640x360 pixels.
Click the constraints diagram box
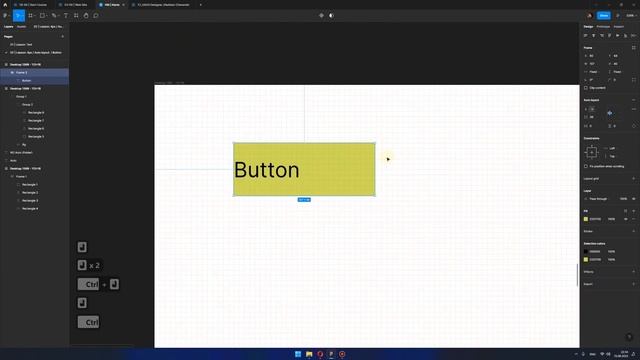tap(591, 152)
